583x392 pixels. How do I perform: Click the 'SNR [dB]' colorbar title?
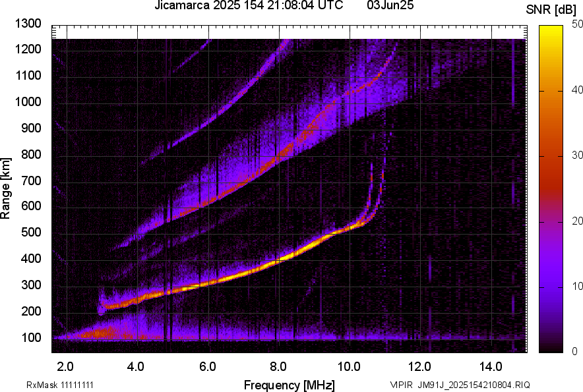pos(551,10)
